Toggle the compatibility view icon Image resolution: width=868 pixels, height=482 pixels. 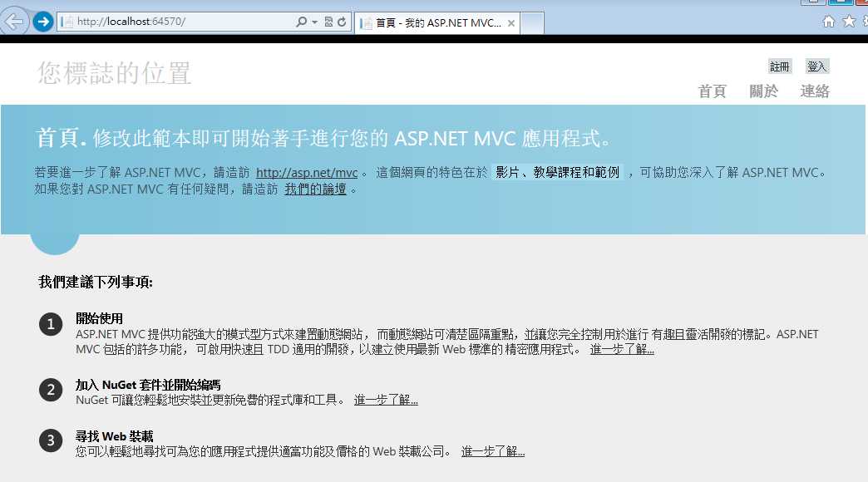tap(328, 22)
